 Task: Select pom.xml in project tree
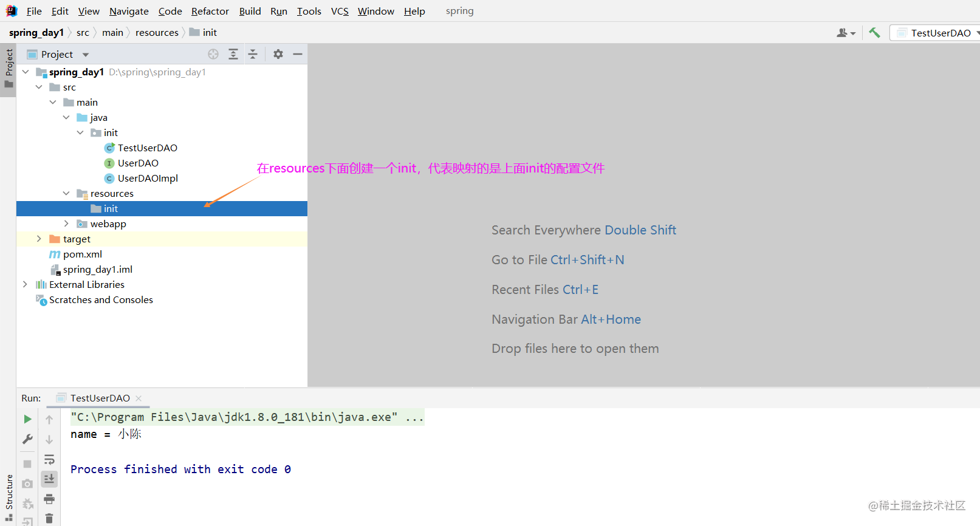click(x=83, y=254)
